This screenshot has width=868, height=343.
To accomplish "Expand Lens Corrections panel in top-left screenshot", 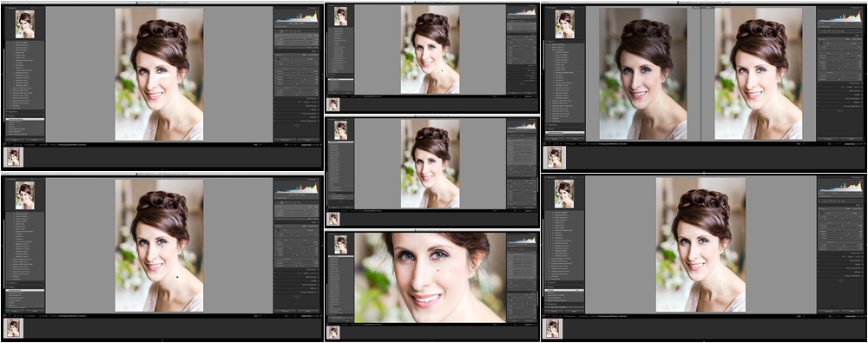I will [x=318, y=113].
